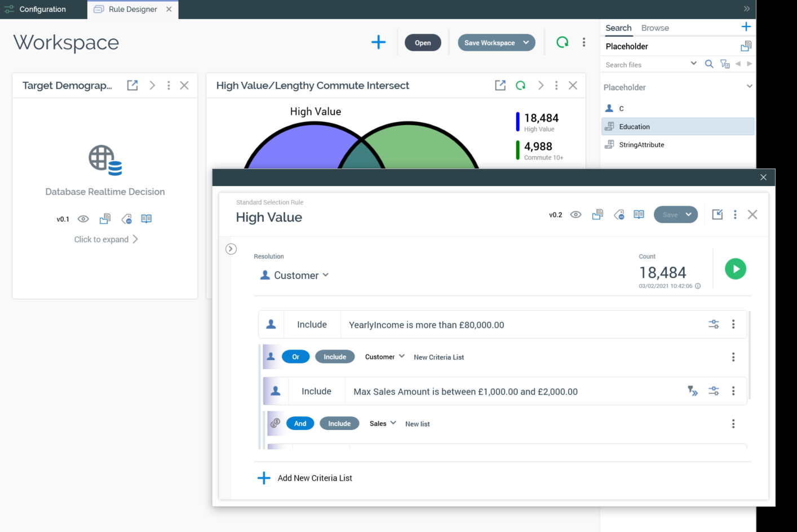Run the High Value rule count
The width and height of the screenshot is (797, 532).
click(x=735, y=269)
